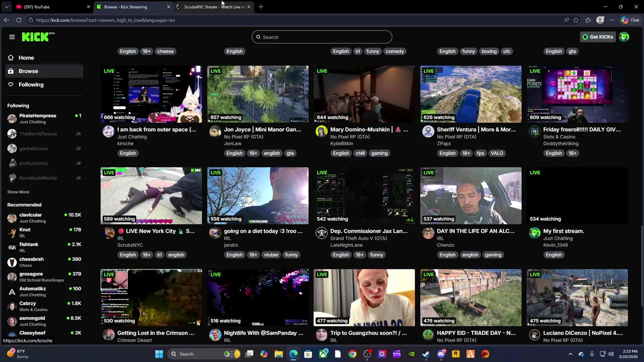The width and height of the screenshot is (644, 362).
Task: Reload the page with the refresh icon
Action: point(19,20)
